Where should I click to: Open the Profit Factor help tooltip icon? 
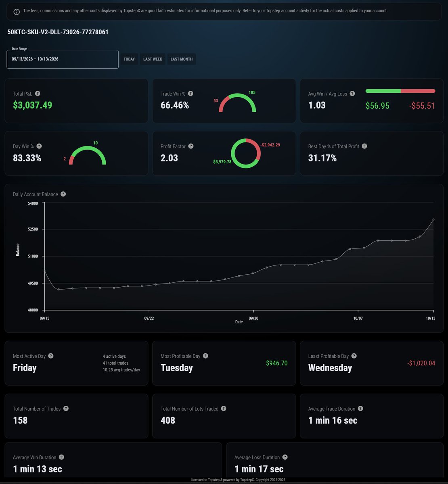click(x=191, y=146)
